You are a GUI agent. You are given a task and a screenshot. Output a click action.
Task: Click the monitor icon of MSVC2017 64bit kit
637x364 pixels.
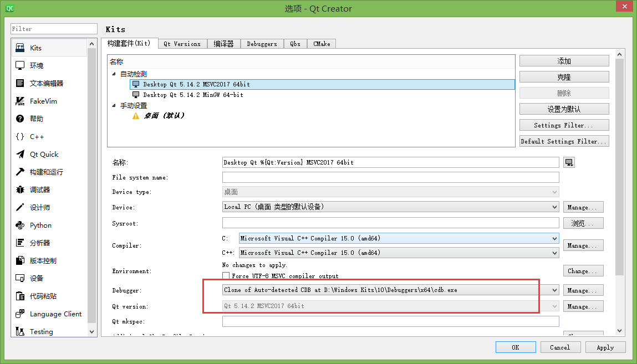tap(136, 84)
